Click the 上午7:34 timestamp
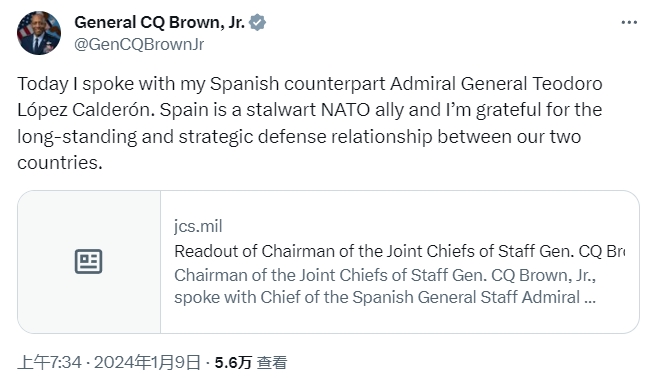 click(49, 362)
